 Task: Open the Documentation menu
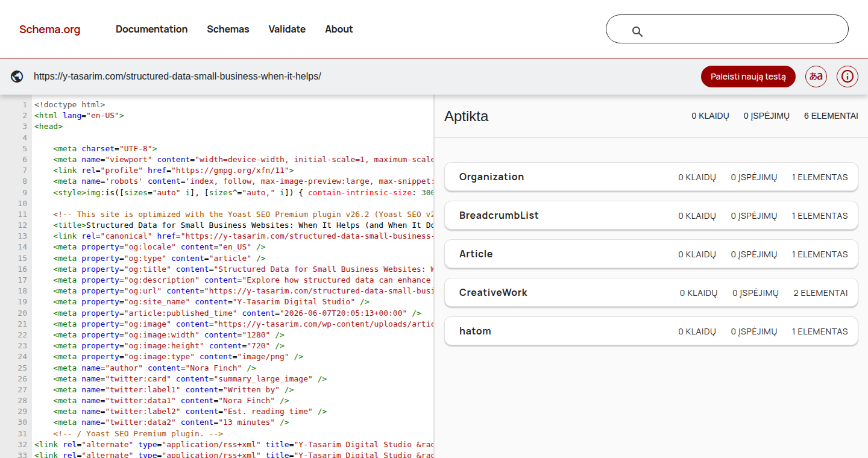click(x=152, y=29)
